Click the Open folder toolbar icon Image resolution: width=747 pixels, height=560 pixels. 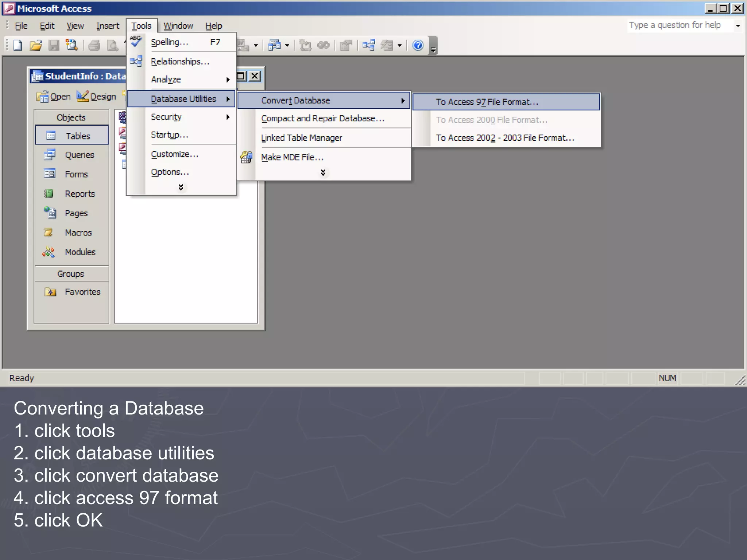pos(36,45)
